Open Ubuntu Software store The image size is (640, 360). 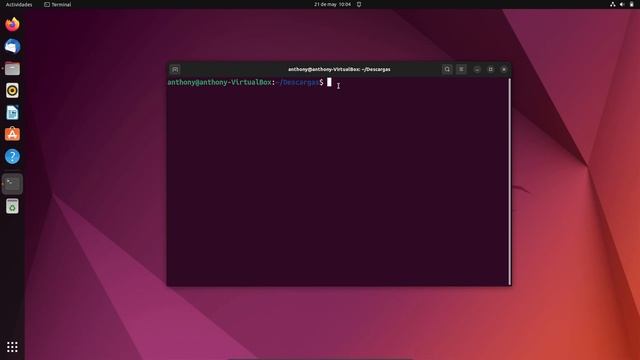click(x=12, y=134)
